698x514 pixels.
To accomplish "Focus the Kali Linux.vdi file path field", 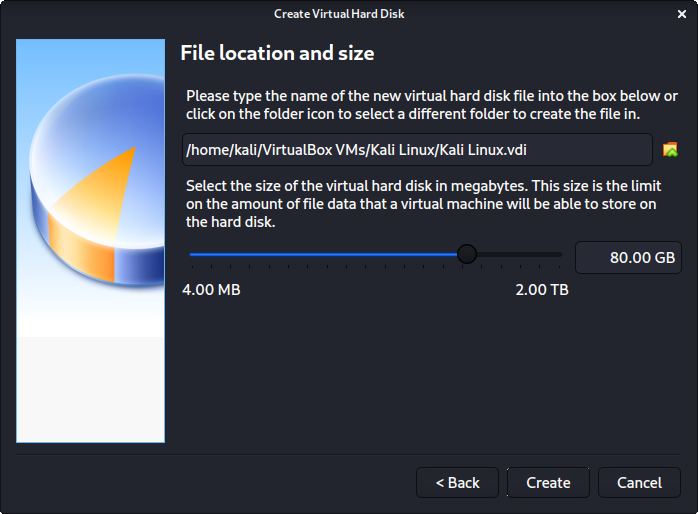I will coord(417,150).
